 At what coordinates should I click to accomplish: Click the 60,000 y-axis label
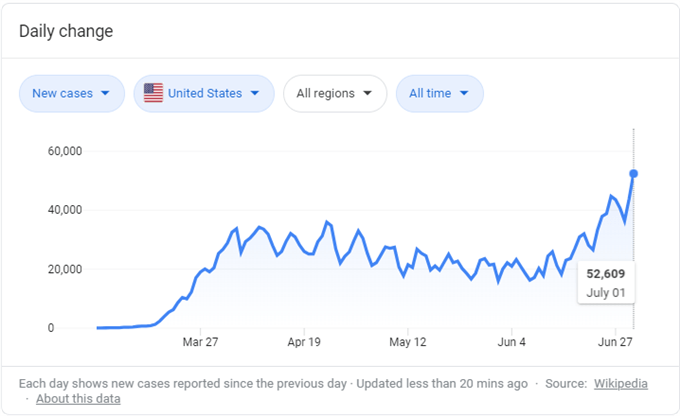(x=65, y=151)
